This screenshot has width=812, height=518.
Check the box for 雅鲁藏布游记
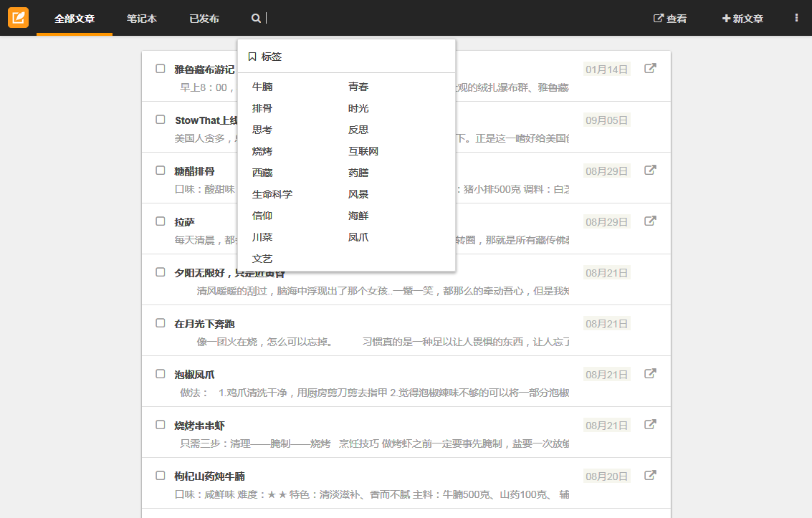point(161,69)
